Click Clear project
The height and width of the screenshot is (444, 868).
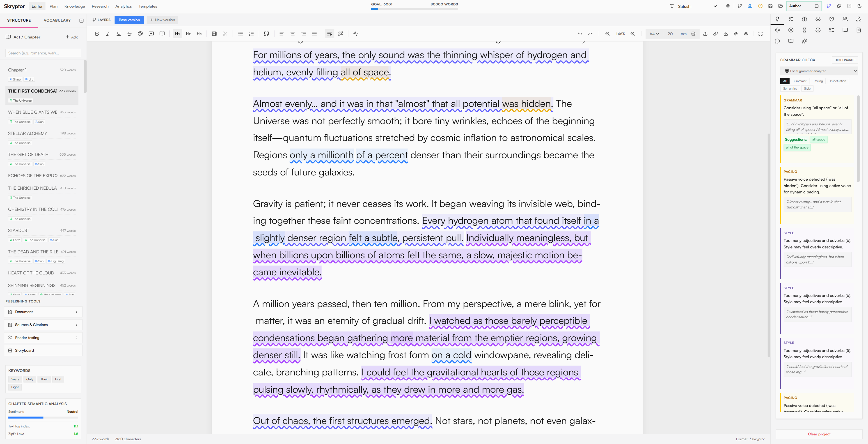pyautogui.click(x=819, y=434)
